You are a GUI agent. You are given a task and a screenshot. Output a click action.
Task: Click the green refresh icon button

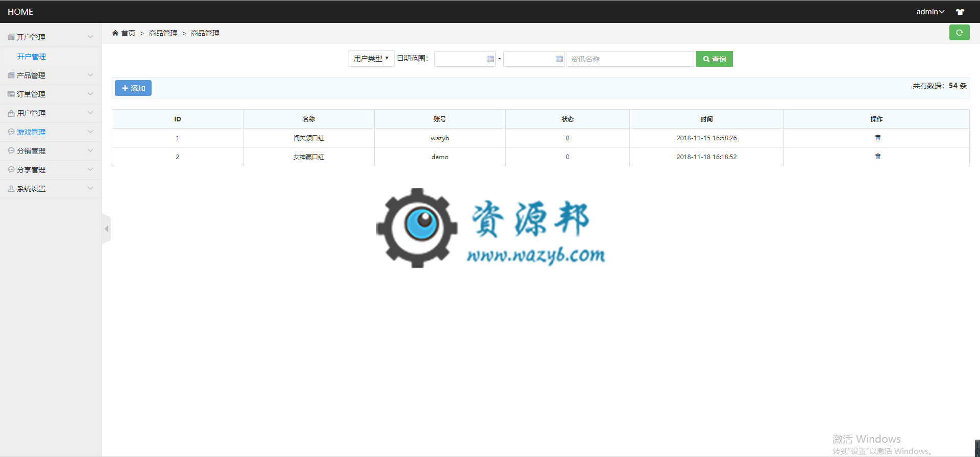click(x=959, y=33)
